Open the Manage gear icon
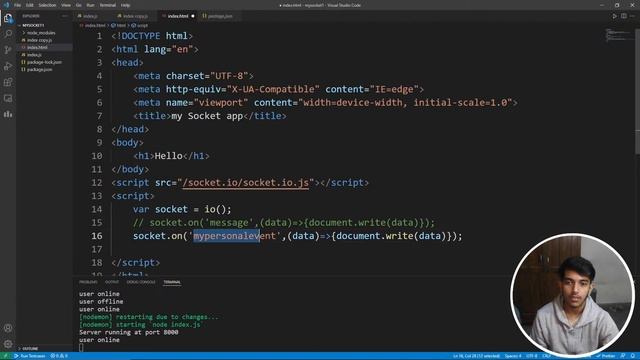The width and height of the screenshot is (640, 360). [x=8, y=344]
